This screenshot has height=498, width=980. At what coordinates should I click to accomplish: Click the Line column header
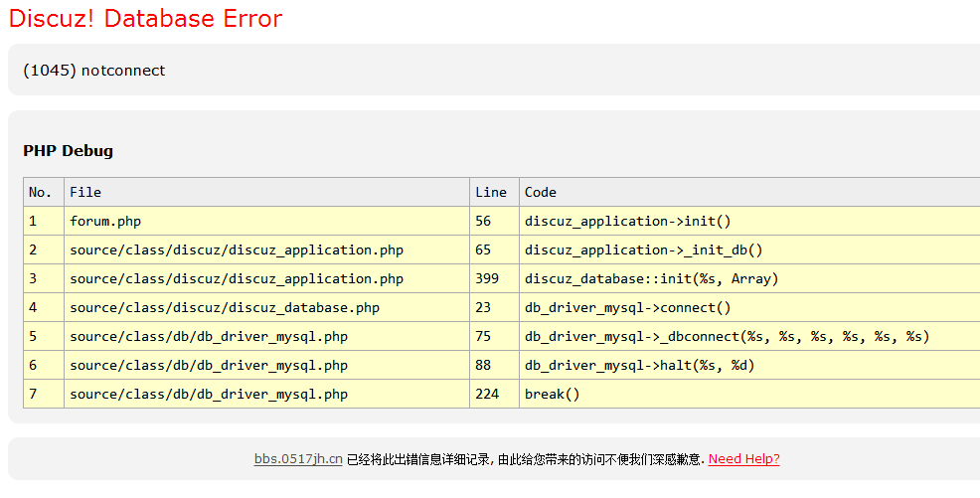(494, 193)
